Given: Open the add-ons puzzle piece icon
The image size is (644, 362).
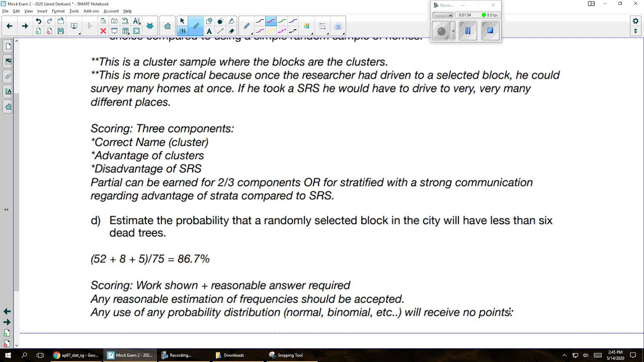Looking at the screenshot, I should tap(168, 26).
